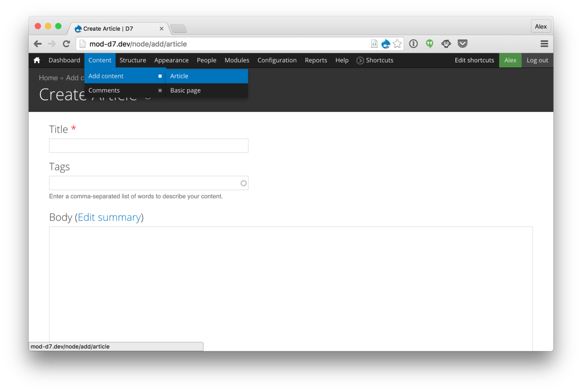Click the Edit shortcuts link
This screenshot has height=392, width=582.
coord(474,60)
